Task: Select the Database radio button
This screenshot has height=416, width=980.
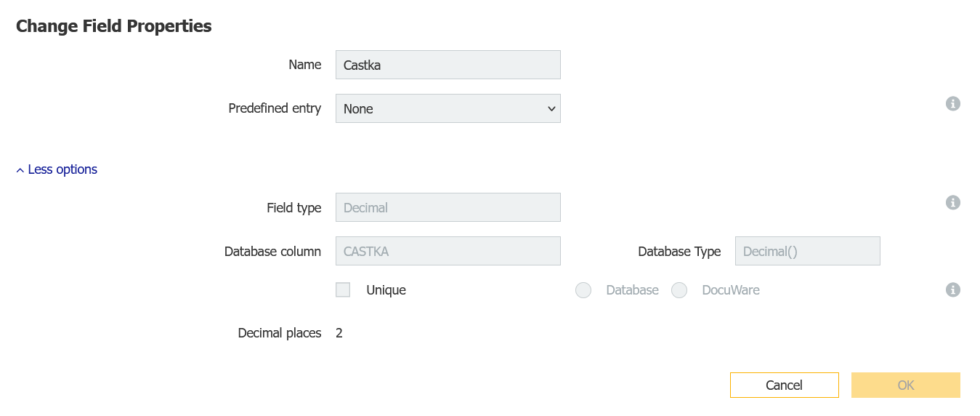Action: (583, 291)
